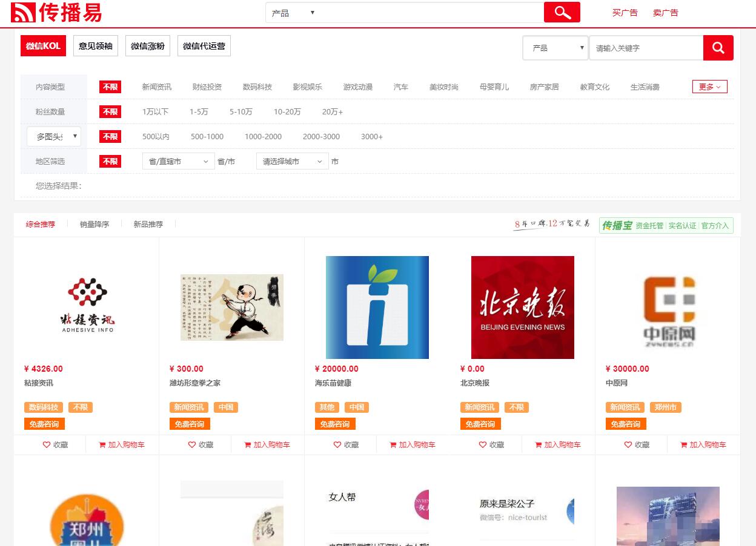The image size is (756, 546).
Task: Filter fans by 10-20万
Action: point(287,112)
